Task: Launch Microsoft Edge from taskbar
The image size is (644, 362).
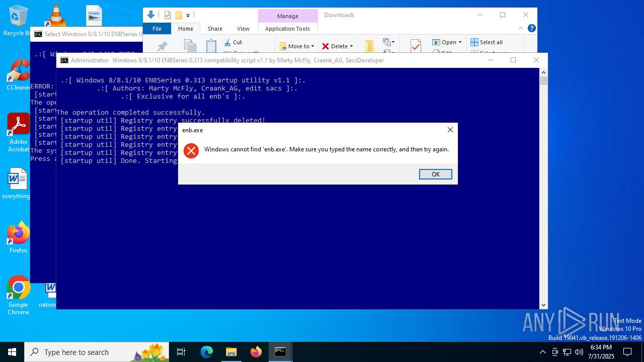Action: (x=207, y=352)
